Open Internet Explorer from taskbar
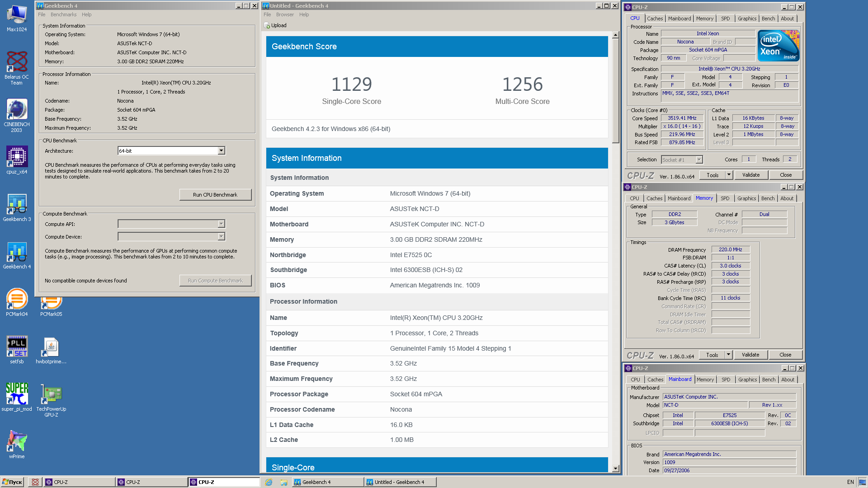Screen dimensions: 868x488 pos(269,482)
